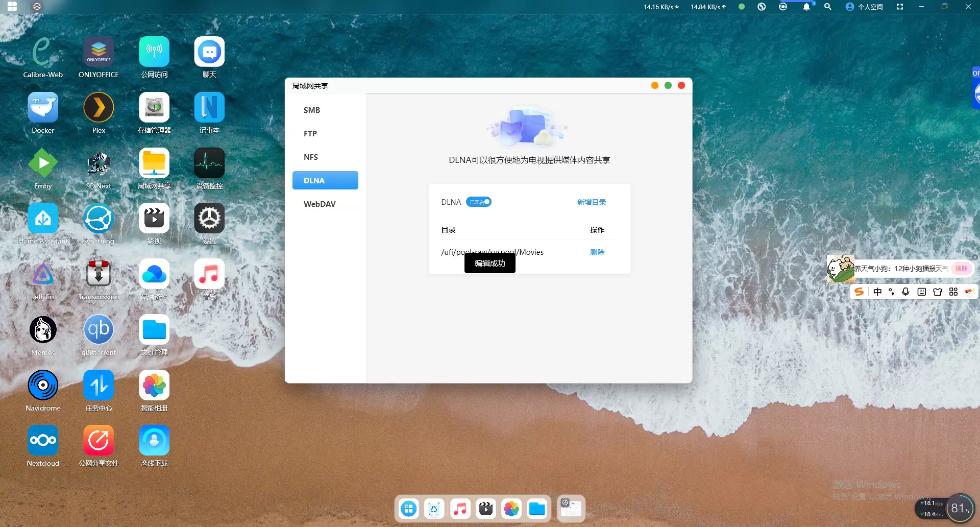The image size is (980, 527).
Task: Open the Nextcloud app icon
Action: [43, 441]
